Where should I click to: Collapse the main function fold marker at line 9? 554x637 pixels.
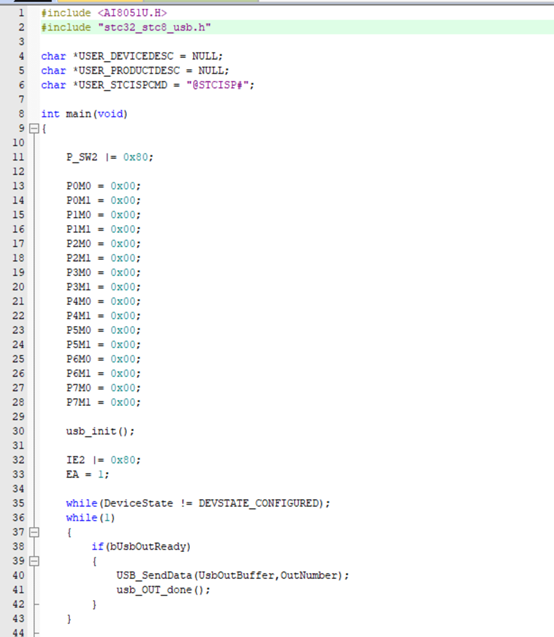click(x=34, y=129)
